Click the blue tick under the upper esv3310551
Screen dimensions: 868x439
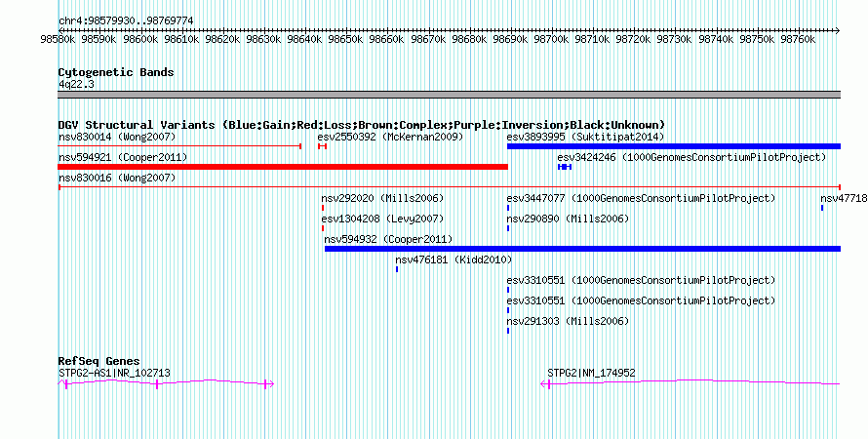click(x=508, y=290)
